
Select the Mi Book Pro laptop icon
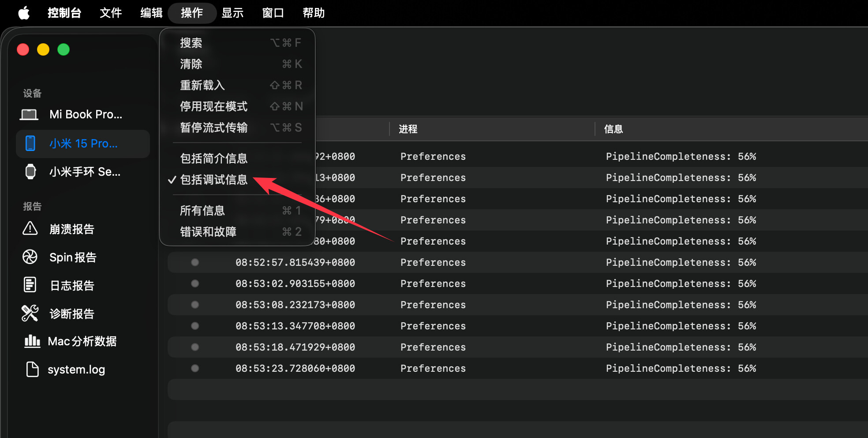29,115
